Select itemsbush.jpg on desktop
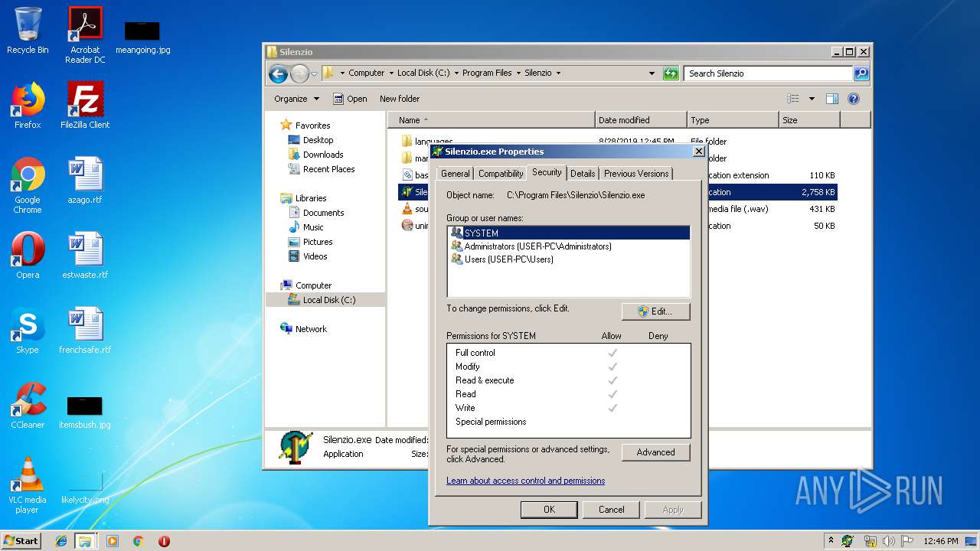980x551 pixels. 85,412
